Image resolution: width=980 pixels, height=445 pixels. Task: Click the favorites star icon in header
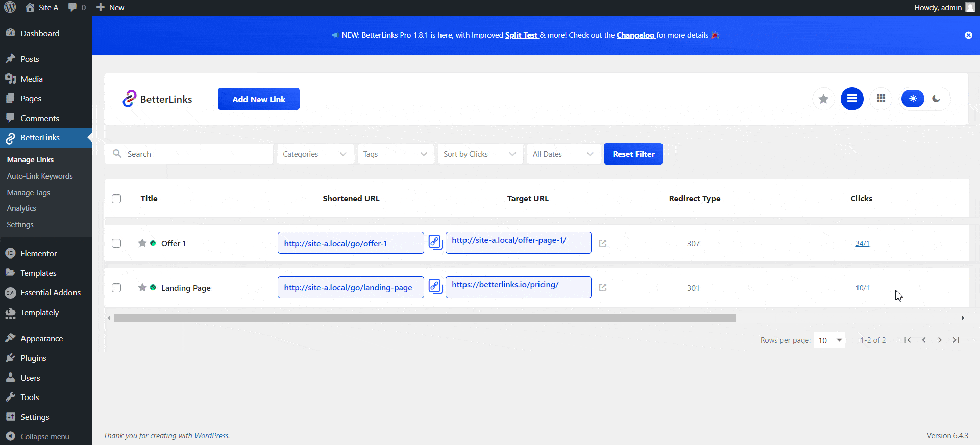click(823, 99)
